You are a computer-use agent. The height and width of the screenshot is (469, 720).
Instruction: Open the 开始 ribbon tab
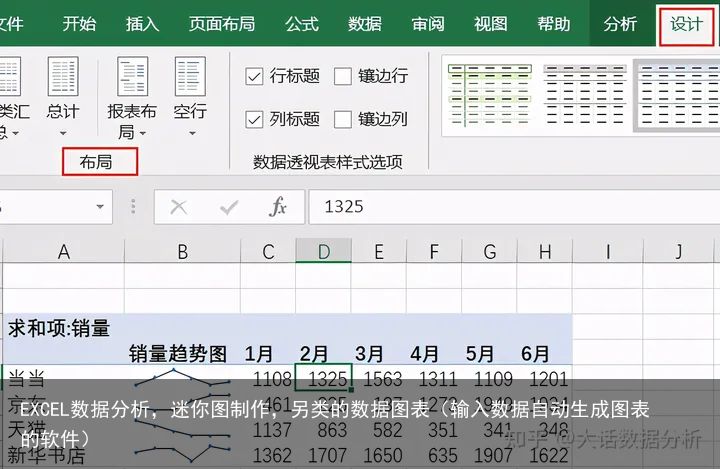coord(79,24)
